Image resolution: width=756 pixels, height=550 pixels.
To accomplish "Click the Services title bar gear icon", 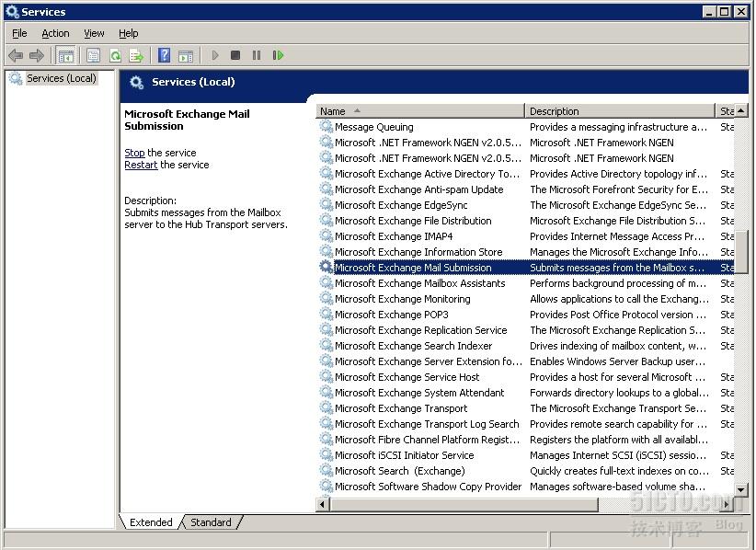I will (12, 12).
